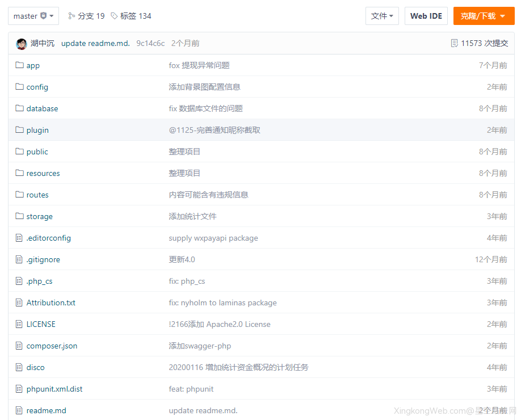Open the 克隆/下载 dropdown button
This screenshot has height=420, width=521.
[484, 16]
